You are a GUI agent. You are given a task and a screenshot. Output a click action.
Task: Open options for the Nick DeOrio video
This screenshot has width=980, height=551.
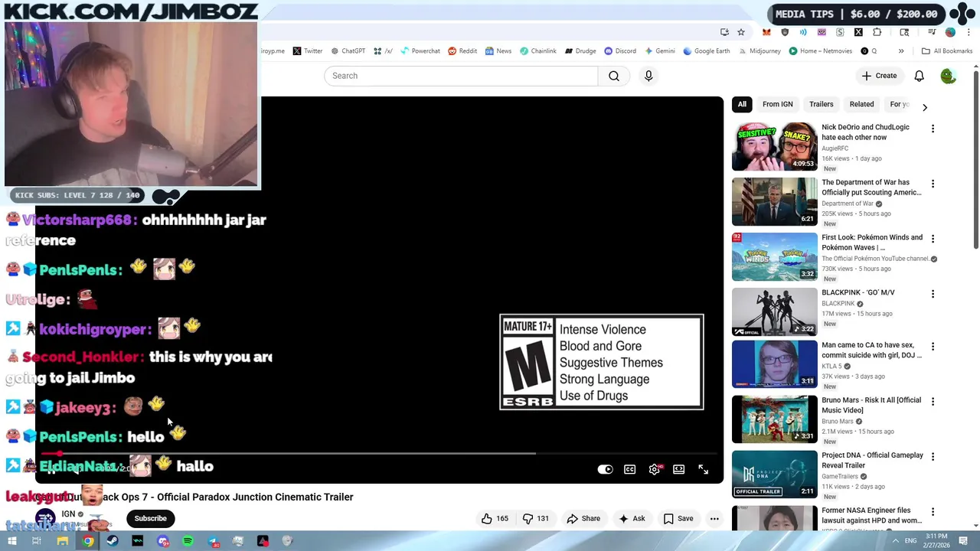[933, 129]
